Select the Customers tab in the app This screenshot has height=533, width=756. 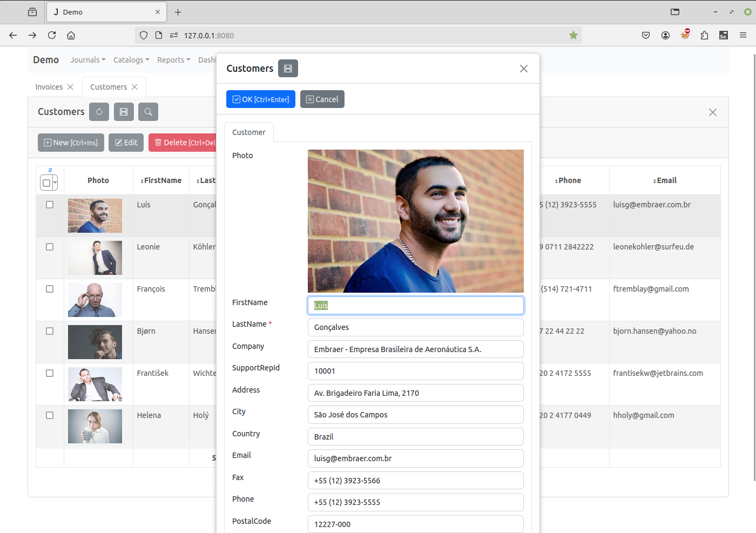(109, 87)
